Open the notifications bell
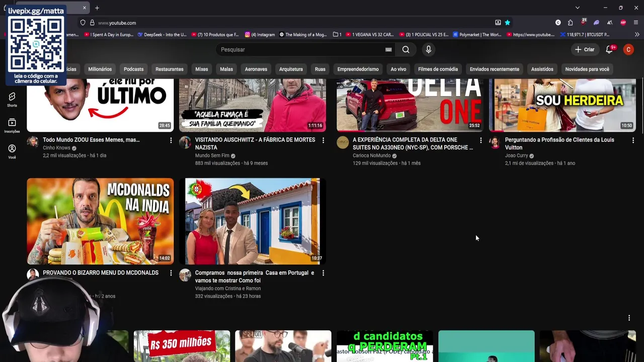Screen dimensions: 644x362 point(609,49)
